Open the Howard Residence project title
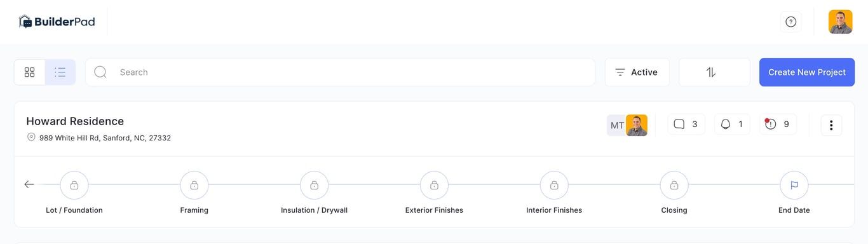Viewport: 868px width, 244px height. coord(75,121)
